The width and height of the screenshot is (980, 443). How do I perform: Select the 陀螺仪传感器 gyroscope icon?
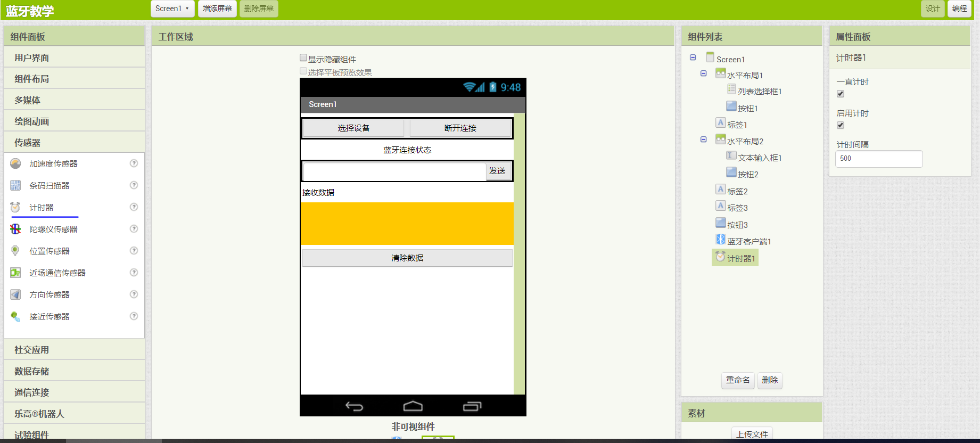click(x=15, y=229)
